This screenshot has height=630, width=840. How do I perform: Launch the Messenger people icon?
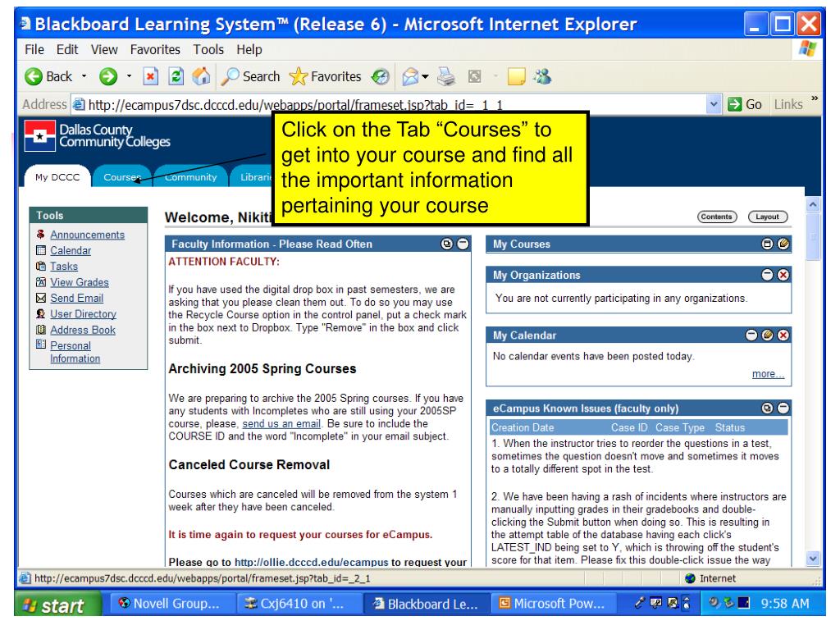[542, 76]
